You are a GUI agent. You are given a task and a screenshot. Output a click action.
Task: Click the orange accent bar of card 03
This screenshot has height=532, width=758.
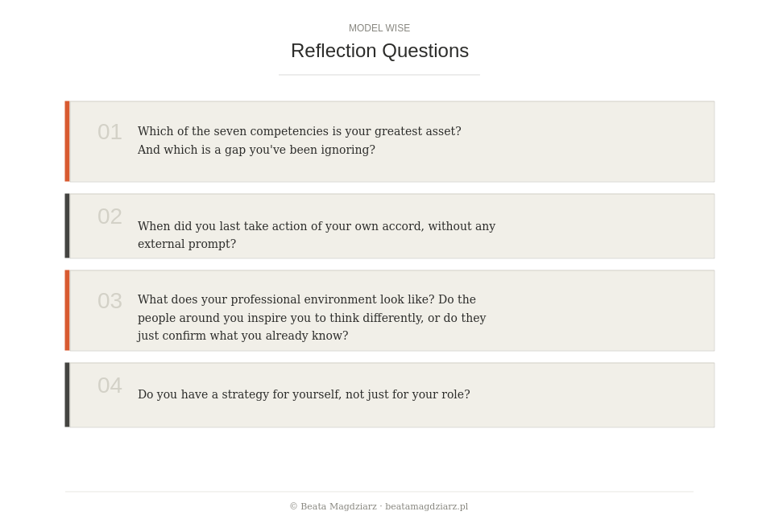67,310
